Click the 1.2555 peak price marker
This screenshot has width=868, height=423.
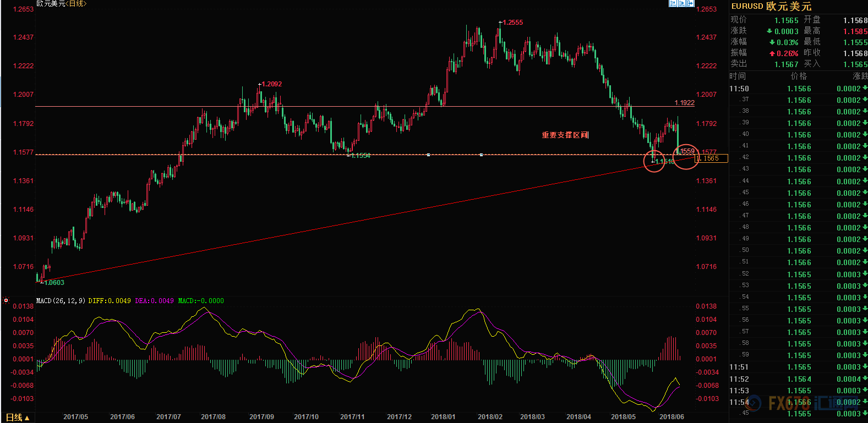512,23
